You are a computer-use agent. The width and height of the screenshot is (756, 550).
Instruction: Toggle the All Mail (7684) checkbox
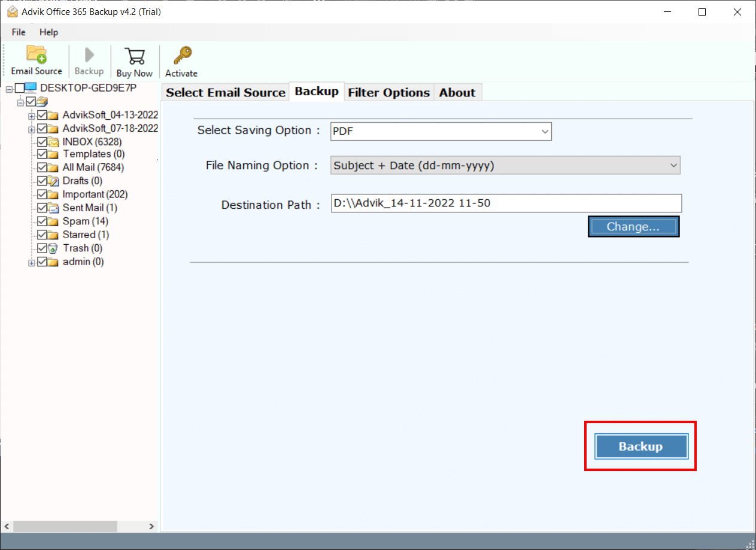42,168
